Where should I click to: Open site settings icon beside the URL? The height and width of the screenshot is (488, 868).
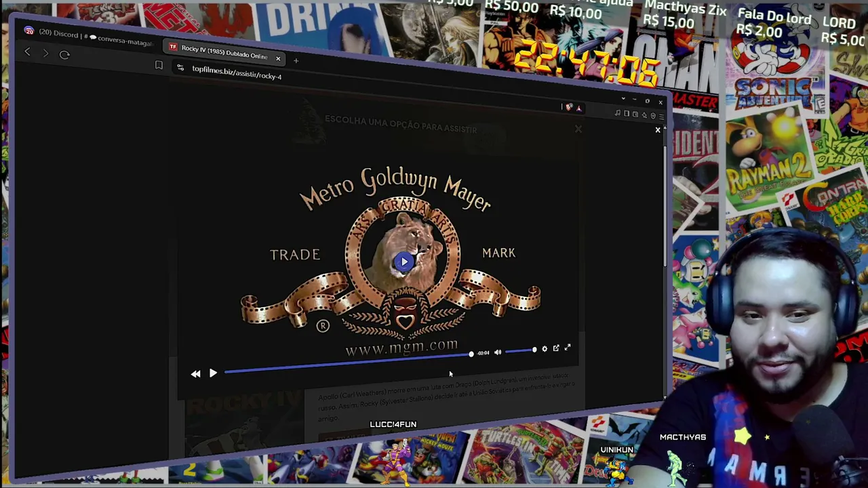click(180, 68)
